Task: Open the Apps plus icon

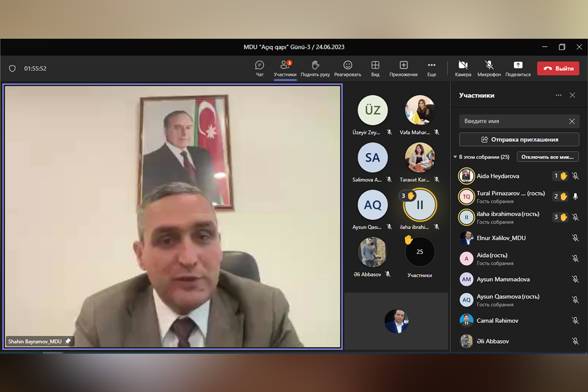Action: [x=404, y=65]
